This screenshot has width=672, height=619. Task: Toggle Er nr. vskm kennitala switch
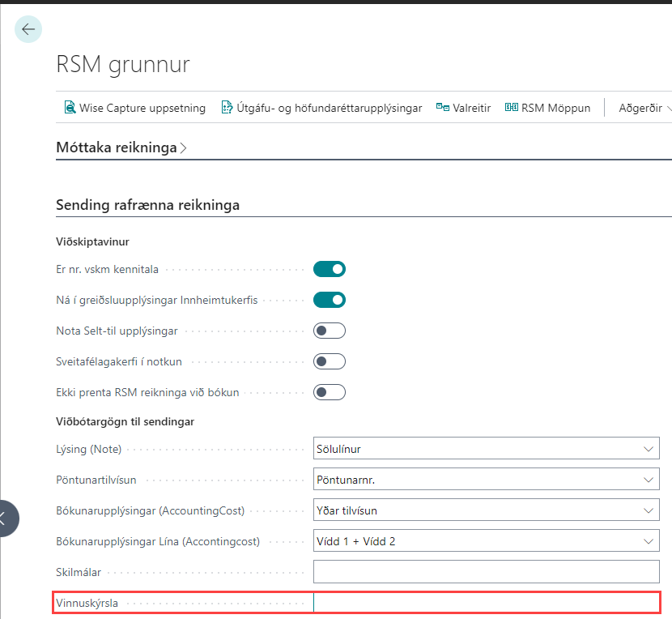[x=330, y=269]
